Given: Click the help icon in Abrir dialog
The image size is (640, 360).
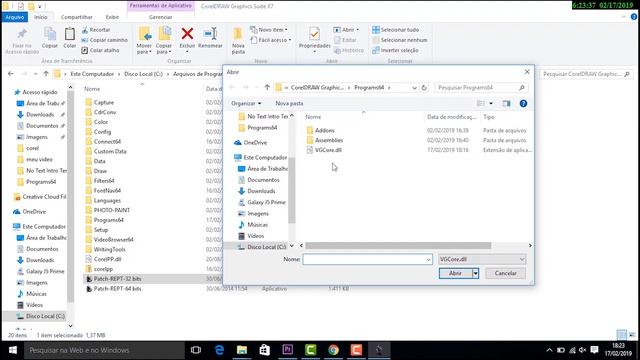Looking at the screenshot, I should click(x=523, y=104).
